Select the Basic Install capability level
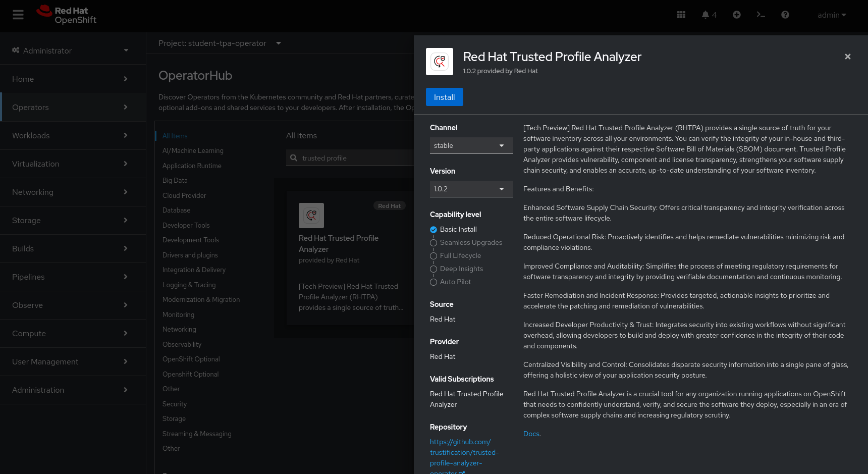 click(x=433, y=230)
